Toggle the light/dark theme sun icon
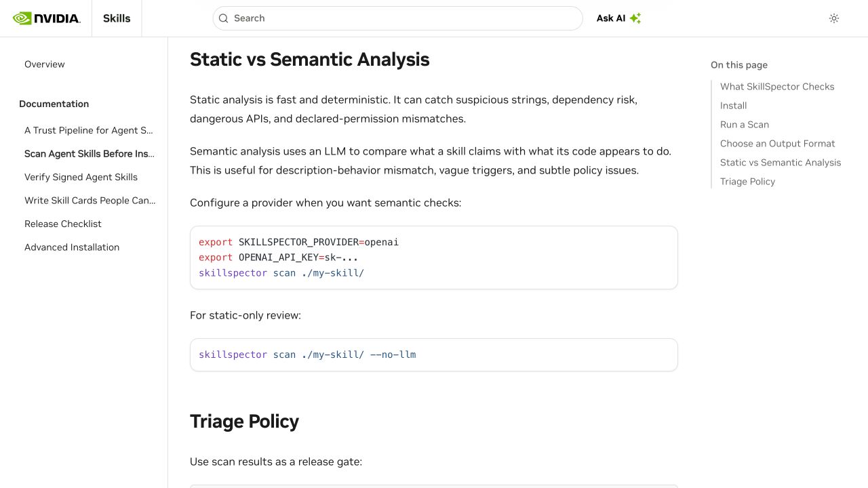 834,18
